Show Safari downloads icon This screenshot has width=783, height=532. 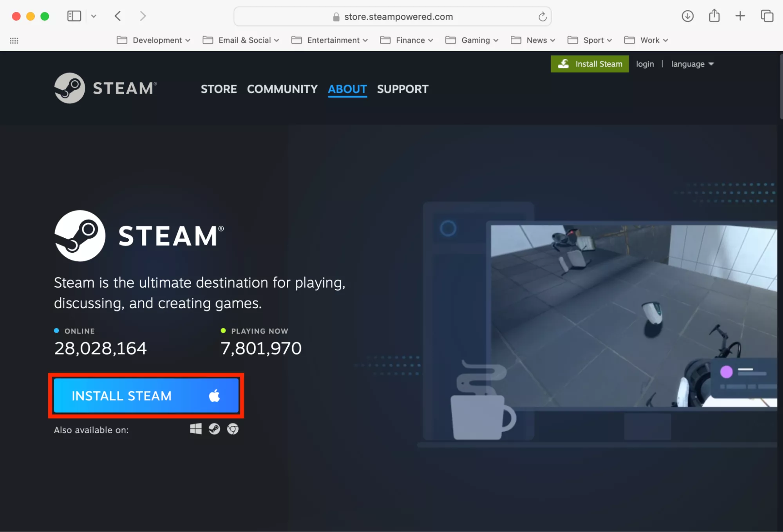(x=687, y=16)
